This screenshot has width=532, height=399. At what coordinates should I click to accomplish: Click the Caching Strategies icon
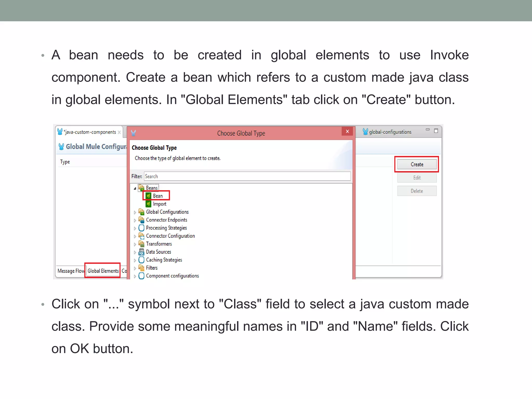(x=141, y=260)
